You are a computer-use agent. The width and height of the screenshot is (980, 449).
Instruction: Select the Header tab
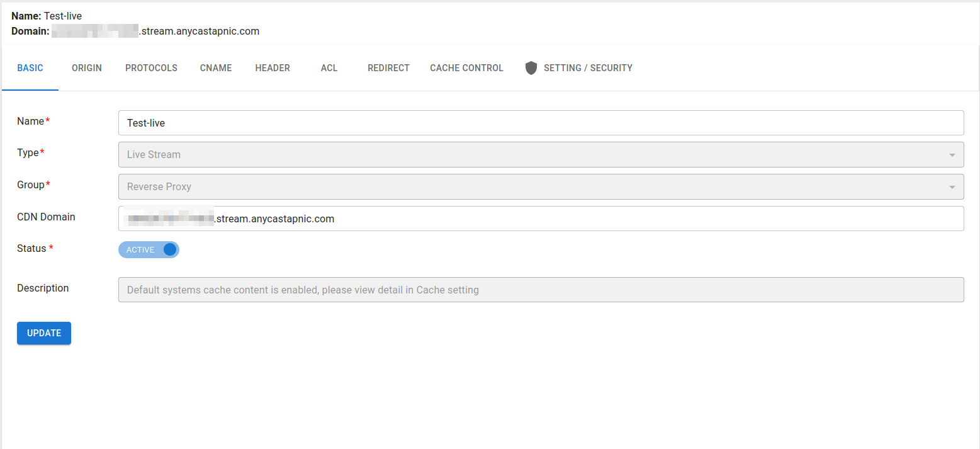(x=273, y=68)
